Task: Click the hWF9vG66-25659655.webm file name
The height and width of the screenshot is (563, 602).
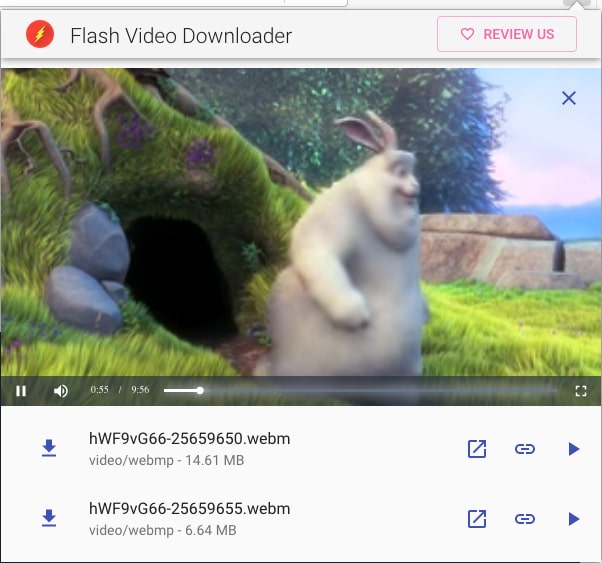Action: 189,508
